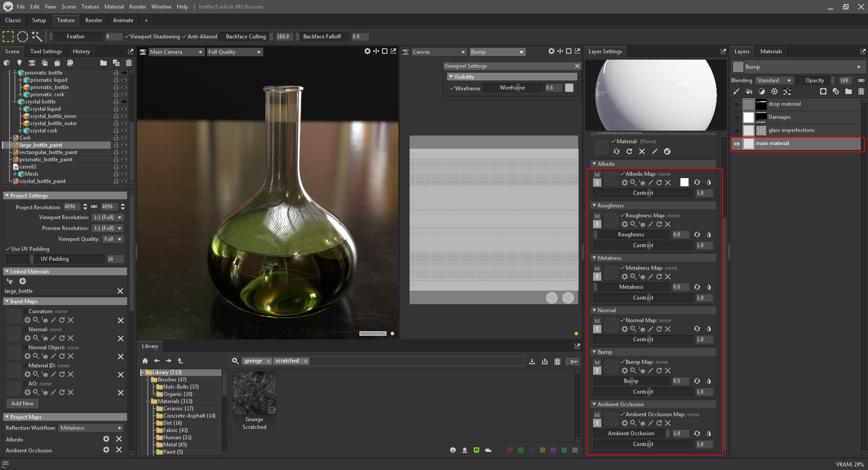Switch to the History tab

pos(81,52)
